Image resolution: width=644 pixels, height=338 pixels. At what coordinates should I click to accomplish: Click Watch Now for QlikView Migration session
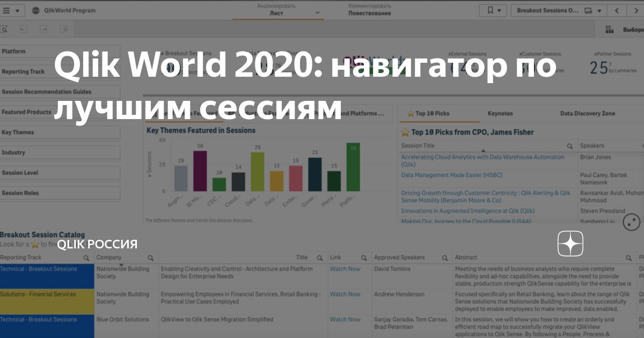pos(345,320)
